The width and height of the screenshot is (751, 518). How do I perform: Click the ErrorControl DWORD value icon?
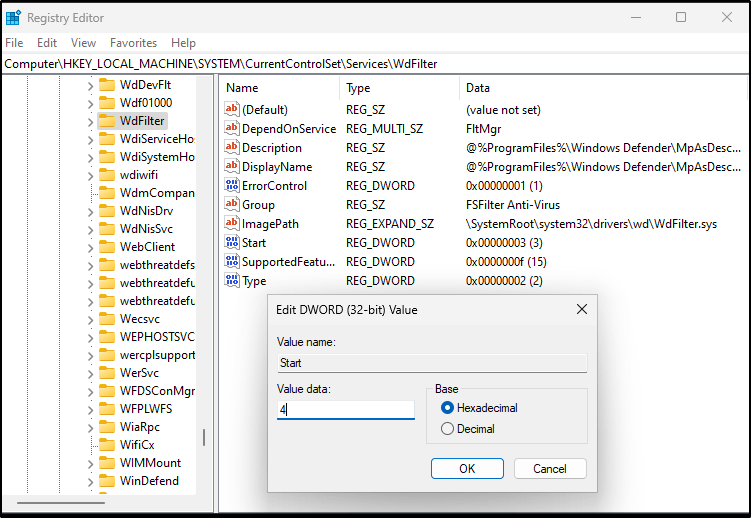tap(232, 186)
